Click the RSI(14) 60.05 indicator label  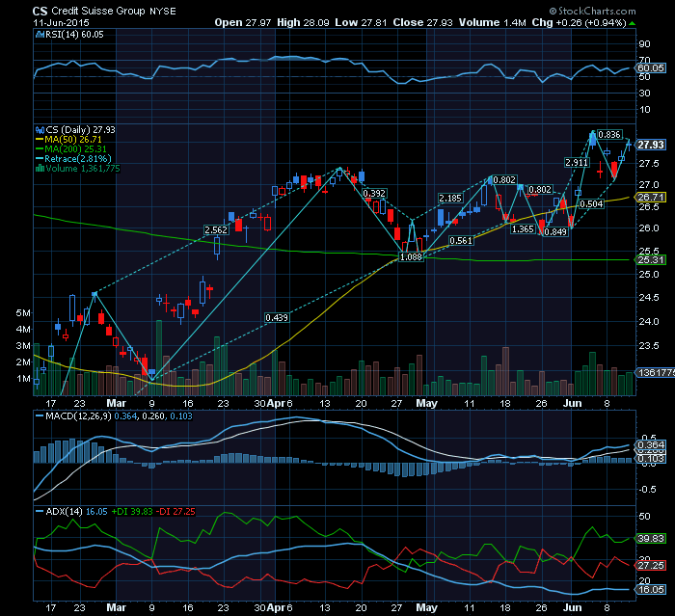(x=74, y=35)
